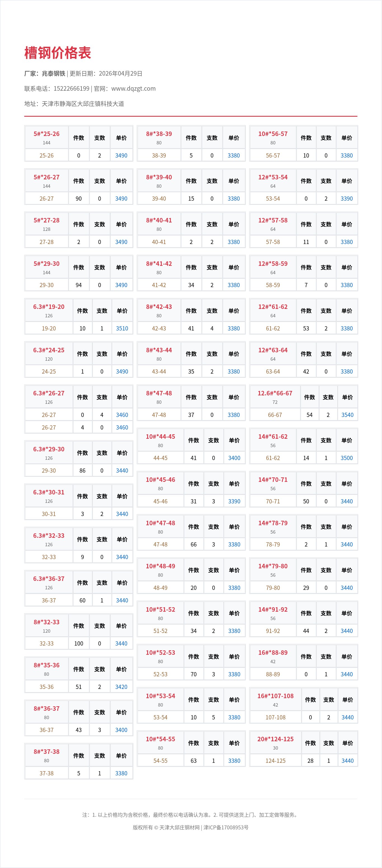Click the 6.3#*26-27 specification heading
The image size is (382, 868).
pos(49,393)
